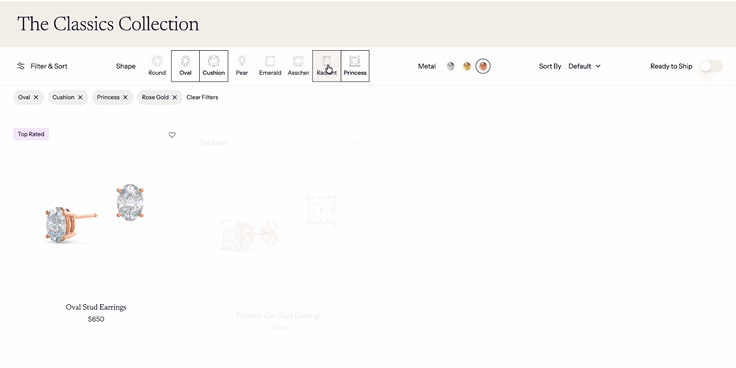Deselect the Princess shape filter
736x368 pixels.
click(x=355, y=66)
